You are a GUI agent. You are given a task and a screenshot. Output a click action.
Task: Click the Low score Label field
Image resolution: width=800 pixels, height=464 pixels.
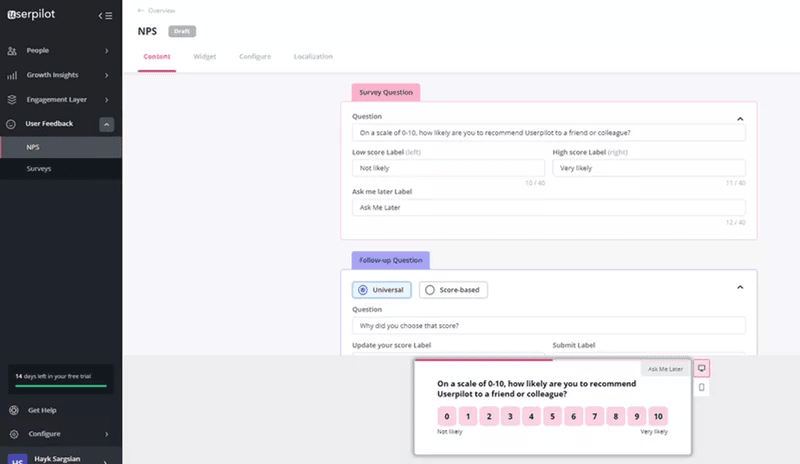pyautogui.click(x=448, y=168)
